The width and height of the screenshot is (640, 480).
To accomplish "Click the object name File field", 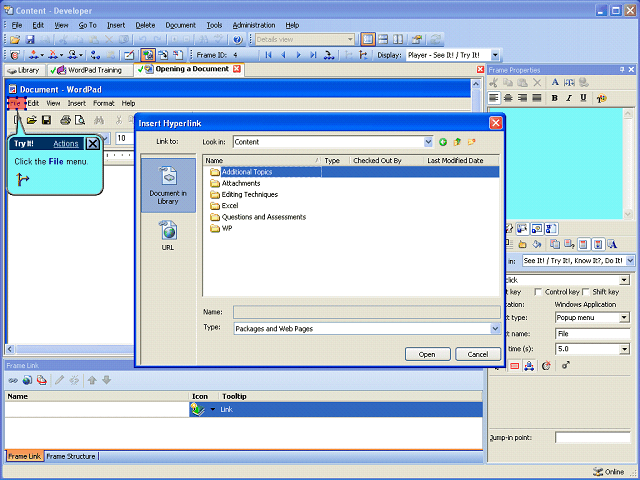I will coord(593,333).
